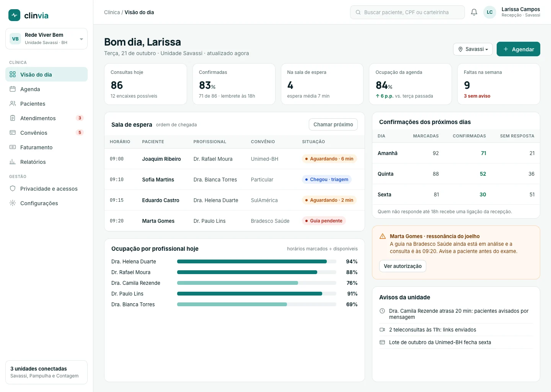Screen dimensions: 551x392
Task: Click the Pacientes people icon
Action: pos(13,104)
